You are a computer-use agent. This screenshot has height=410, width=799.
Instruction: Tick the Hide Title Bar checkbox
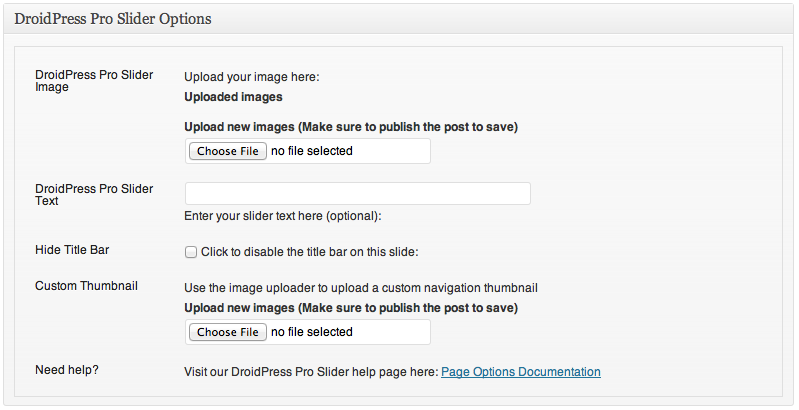click(191, 252)
